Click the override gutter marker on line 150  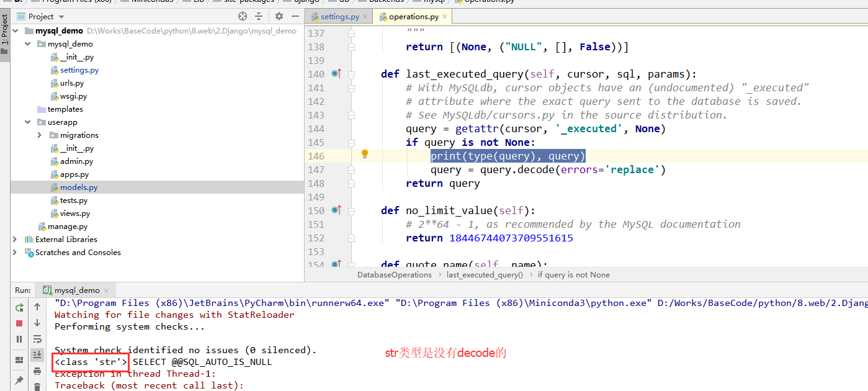pyautogui.click(x=337, y=210)
